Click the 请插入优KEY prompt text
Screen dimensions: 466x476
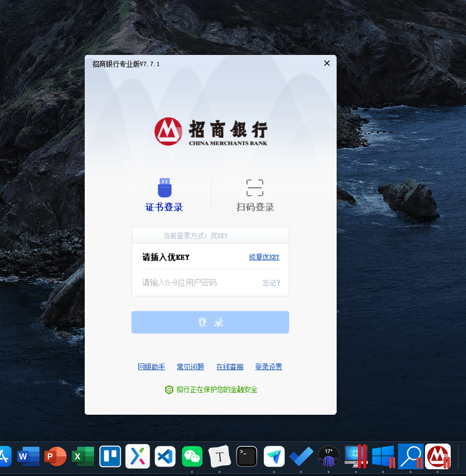click(166, 257)
